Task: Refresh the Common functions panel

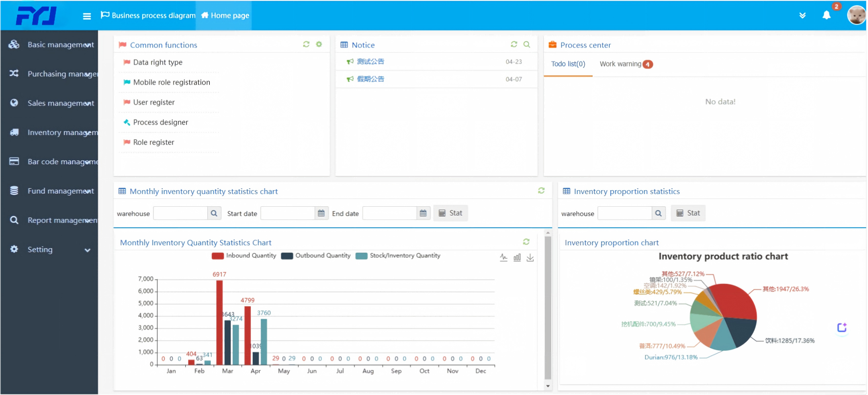Action: 306,44
